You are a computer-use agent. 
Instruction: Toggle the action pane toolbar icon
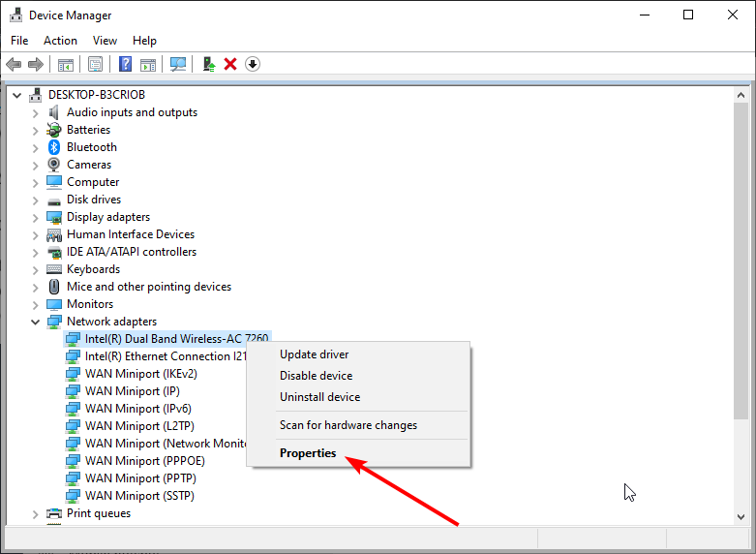point(148,64)
